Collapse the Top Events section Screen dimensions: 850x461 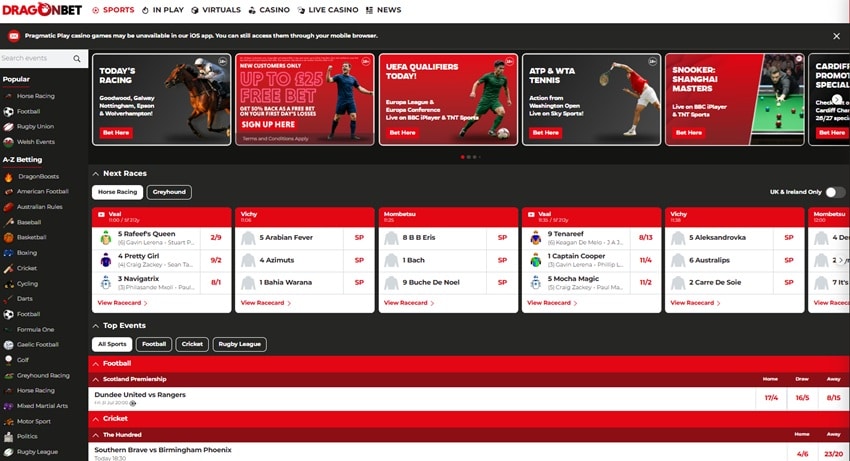point(95,325)
